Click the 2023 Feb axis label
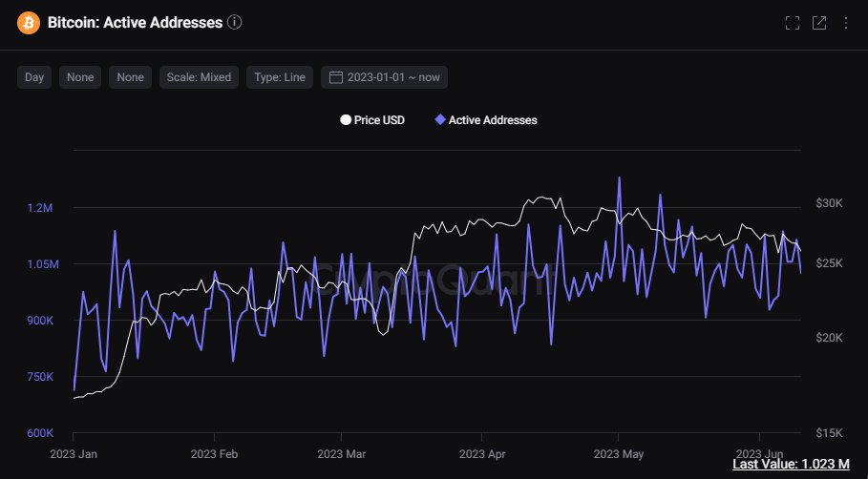Image resolution: width=868 pixels, height=479 pixels. click(214, 454)
